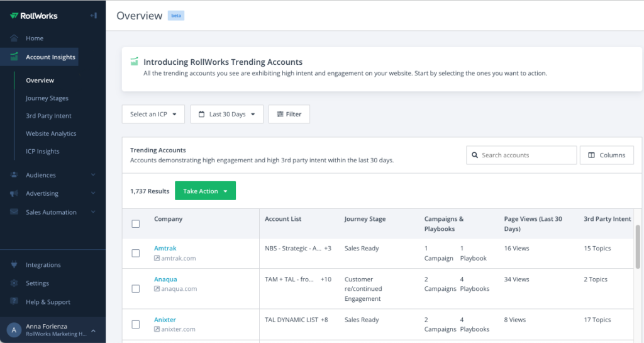Open the Last 30 Days date dropdown
The width and height of the screenshot is (644, 343).
coord(226,114)
